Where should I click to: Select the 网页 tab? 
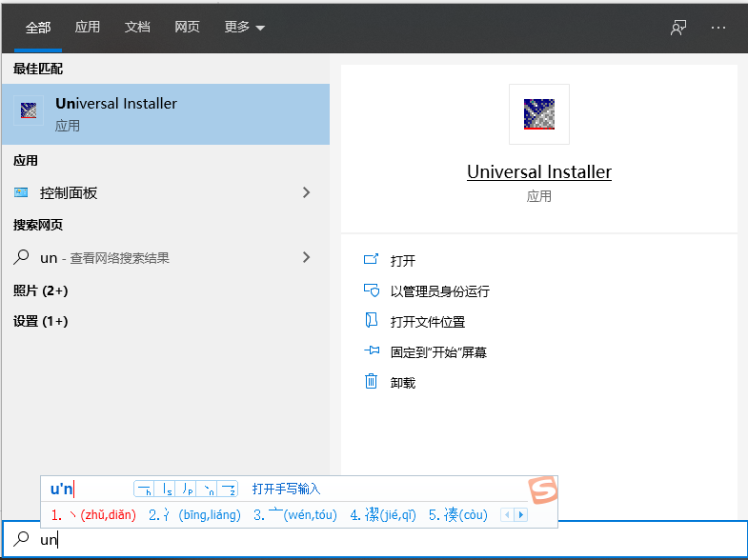tap(187, 28)
